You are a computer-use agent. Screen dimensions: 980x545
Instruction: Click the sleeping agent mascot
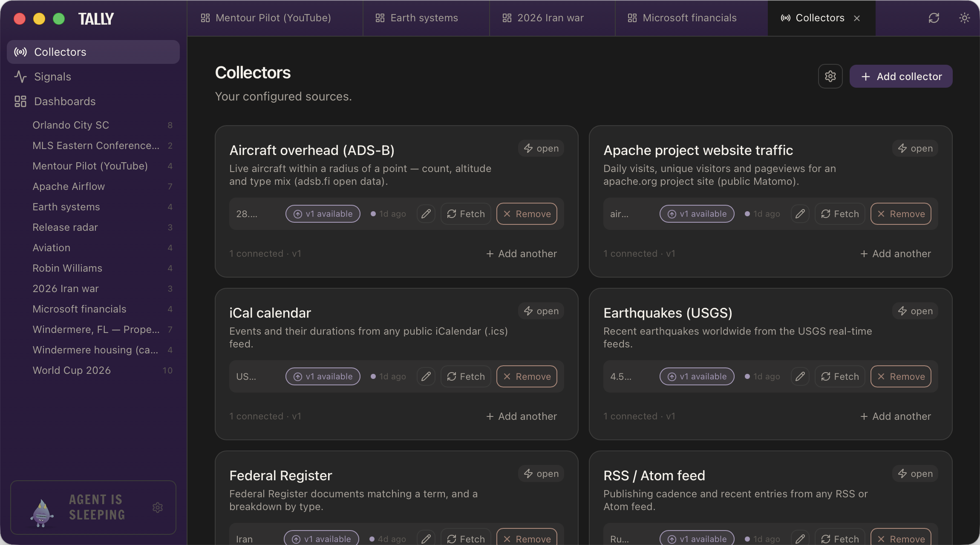(42, 513)
